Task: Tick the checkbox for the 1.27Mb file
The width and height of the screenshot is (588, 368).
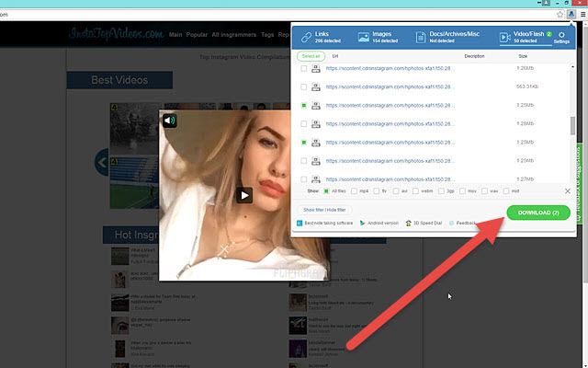Action: coord(304,179)
